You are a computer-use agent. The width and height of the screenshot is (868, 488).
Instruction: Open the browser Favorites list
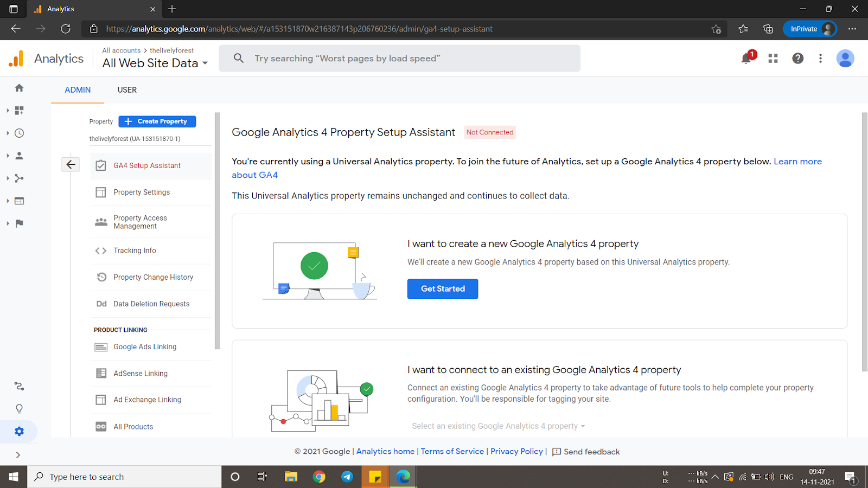pos(743,29)
